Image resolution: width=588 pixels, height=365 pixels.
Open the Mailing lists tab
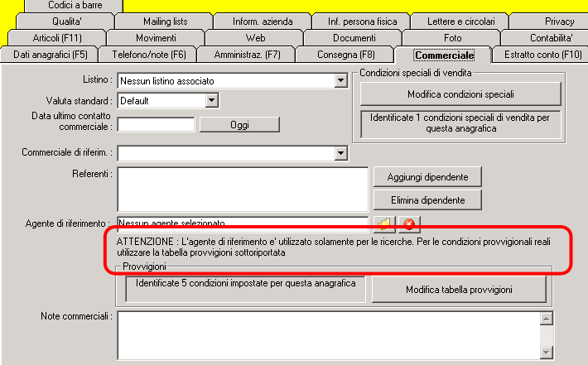165,22
